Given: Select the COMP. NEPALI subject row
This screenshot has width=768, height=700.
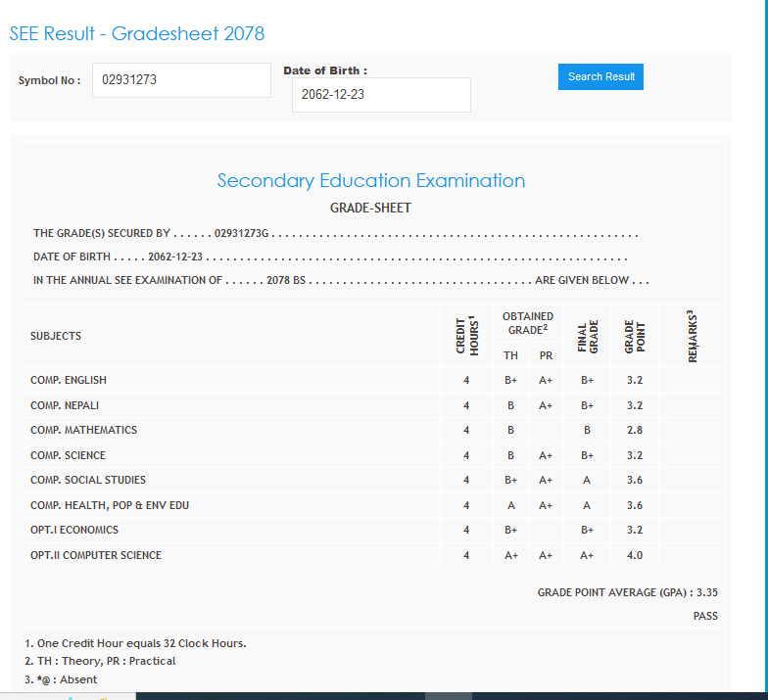Looking at the screenshot, I should point(65,405).
